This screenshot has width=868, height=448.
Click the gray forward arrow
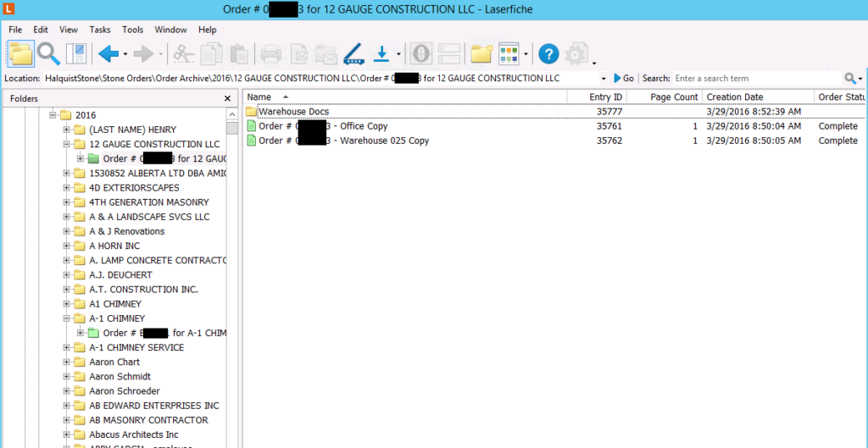coord(144,53)
